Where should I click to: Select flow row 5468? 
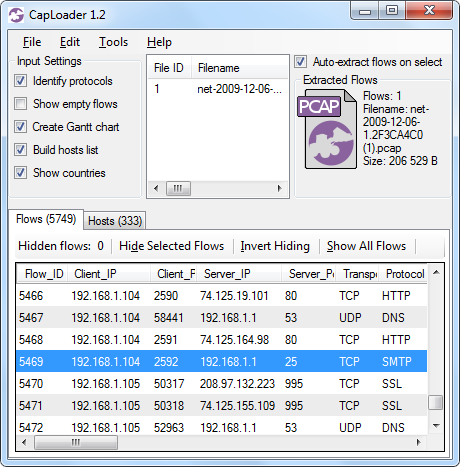[x=222, y=340]
